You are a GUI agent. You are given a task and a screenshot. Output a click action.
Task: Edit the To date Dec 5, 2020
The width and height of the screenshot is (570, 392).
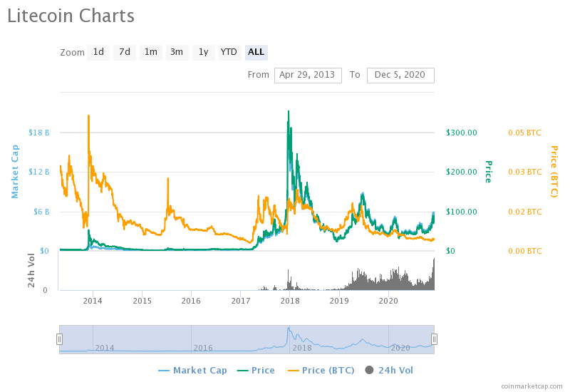(400, 76)
